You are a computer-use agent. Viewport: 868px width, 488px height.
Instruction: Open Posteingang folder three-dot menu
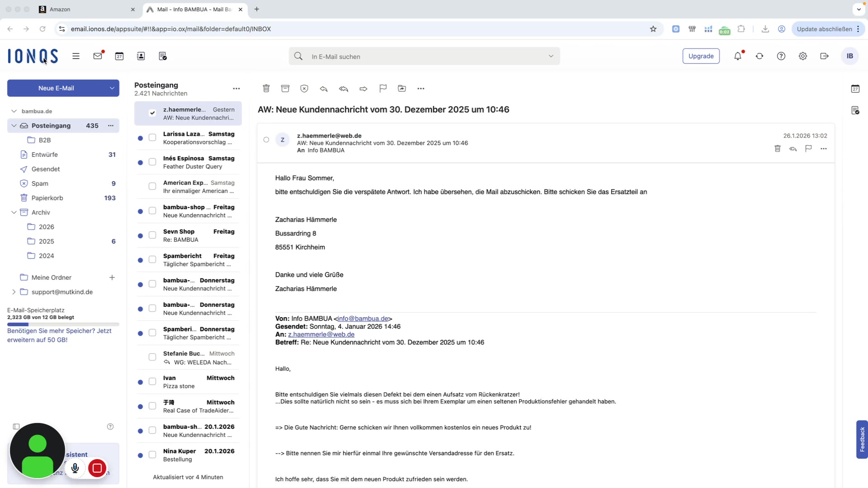click(x=111, y=126)
